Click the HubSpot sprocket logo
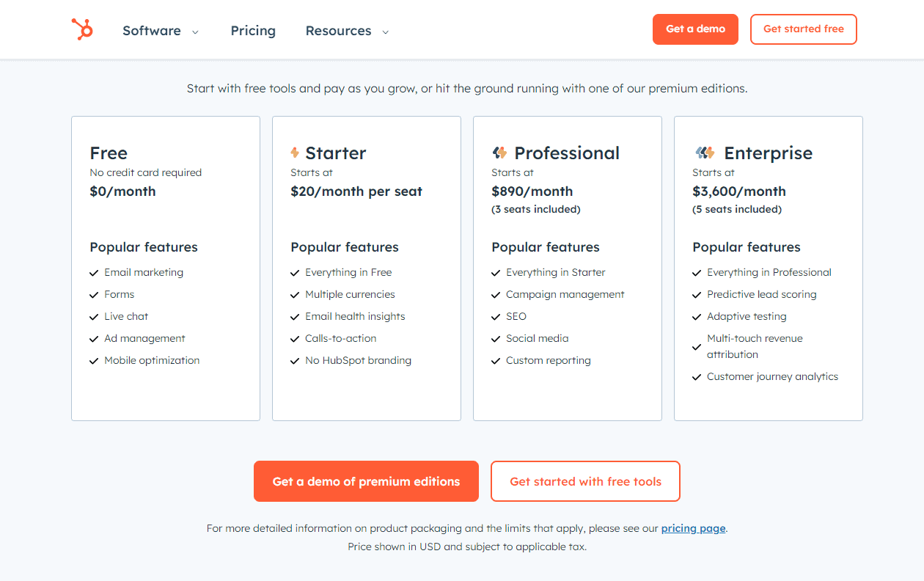 (x=82, y=29)
